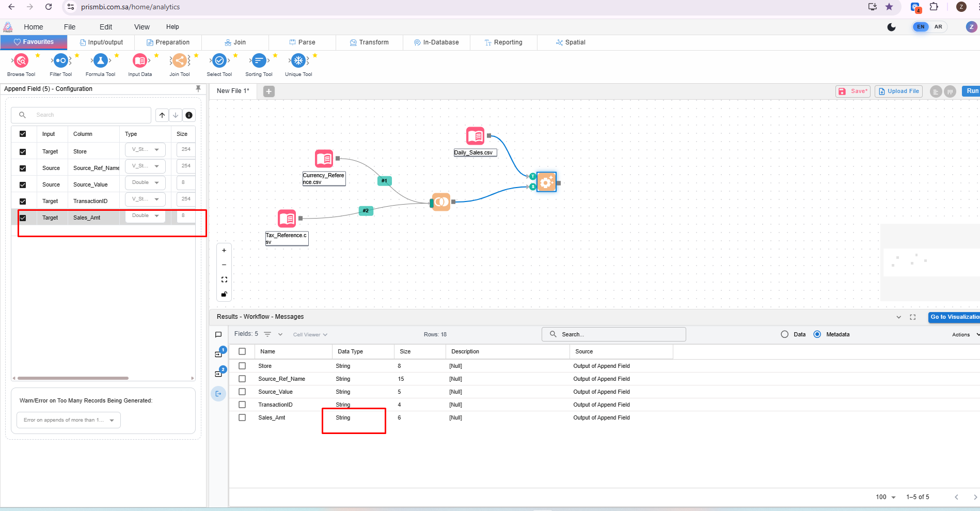
Task: Choose the Formula Tool icon
Action: point(101,61)
